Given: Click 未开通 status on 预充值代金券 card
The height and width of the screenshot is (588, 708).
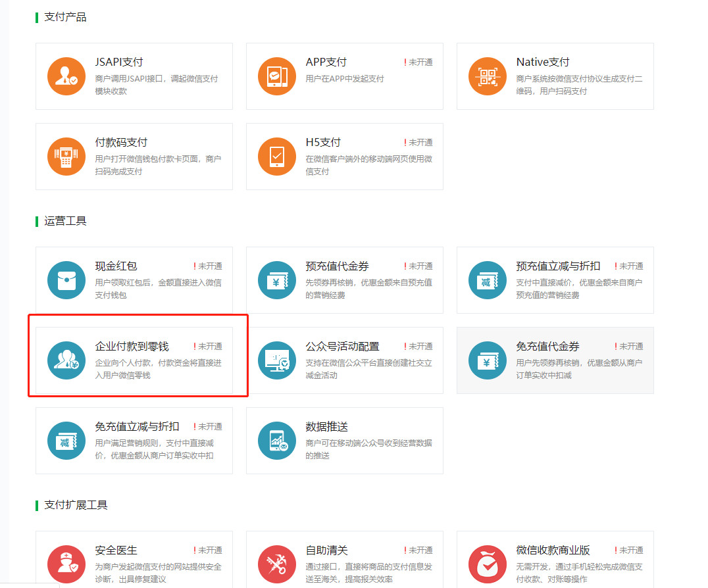Looking at the screenshot, I should 418,266.
